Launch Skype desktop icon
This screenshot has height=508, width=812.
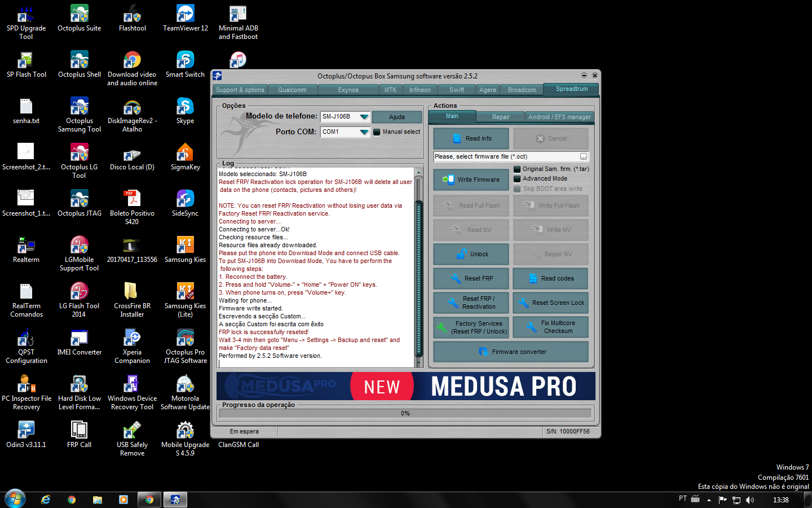click(x=185, y=111)
